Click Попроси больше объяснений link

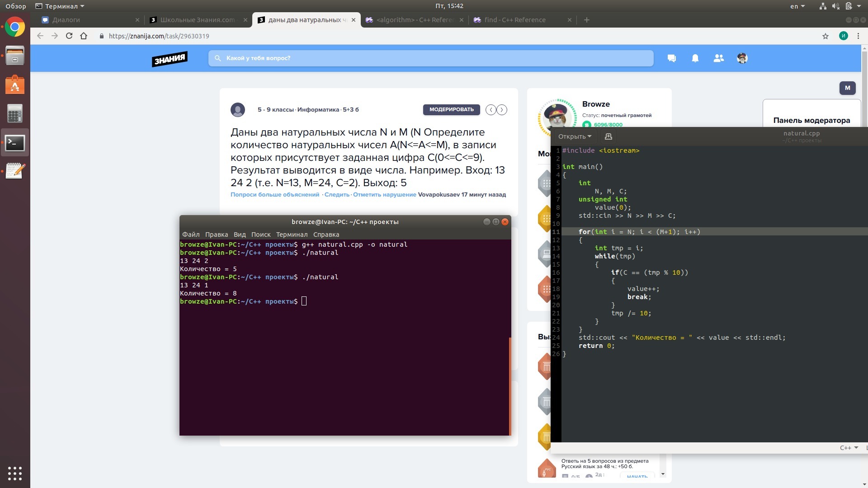point(275,195)
